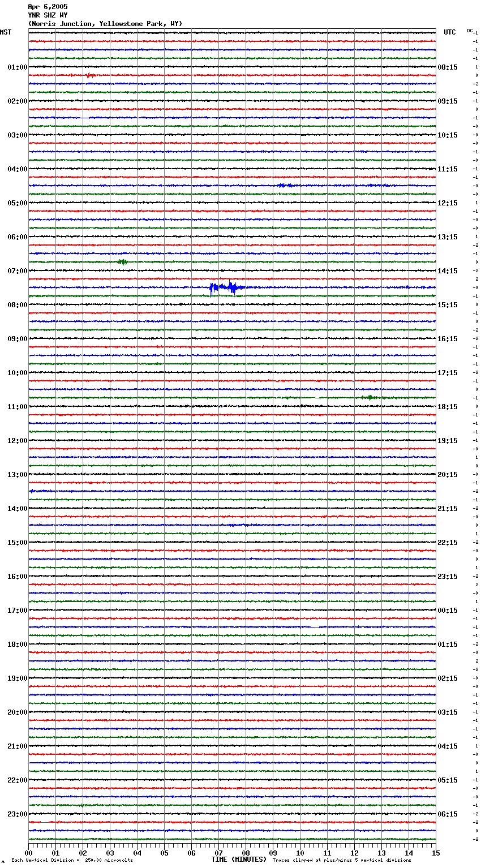Click the MST label '12:00'
481x868 pixels.
[x=18, y=441]
